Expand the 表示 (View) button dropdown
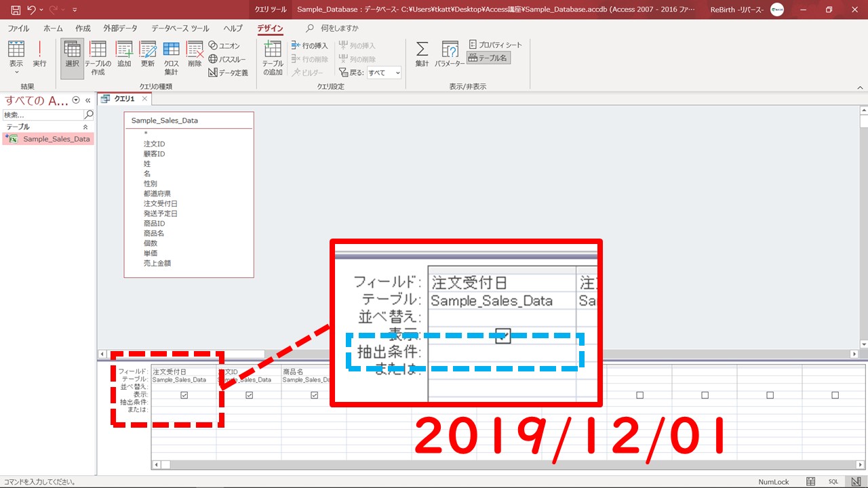 [16, 71]
